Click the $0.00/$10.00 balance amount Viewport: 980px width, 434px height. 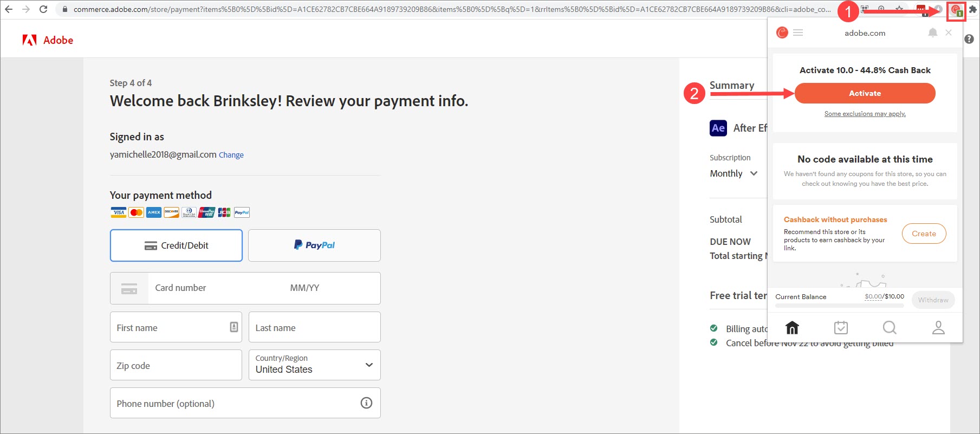point(884,296)
